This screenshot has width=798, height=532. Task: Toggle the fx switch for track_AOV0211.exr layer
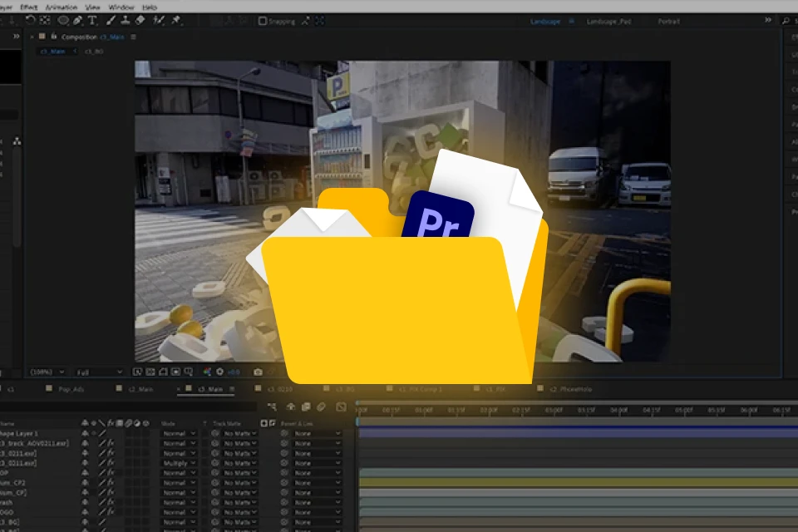click(111, 443)
